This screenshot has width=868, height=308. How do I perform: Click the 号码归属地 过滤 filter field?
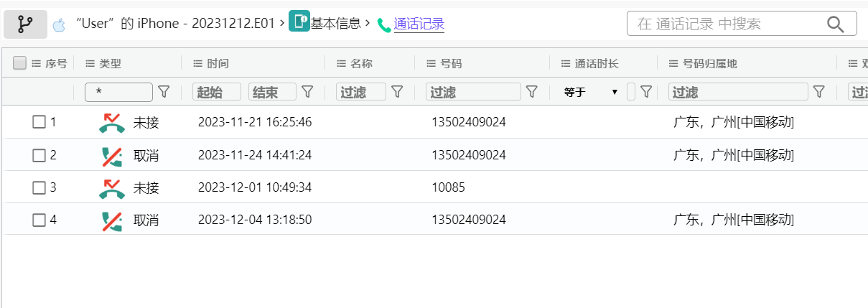tap(738, 92)
